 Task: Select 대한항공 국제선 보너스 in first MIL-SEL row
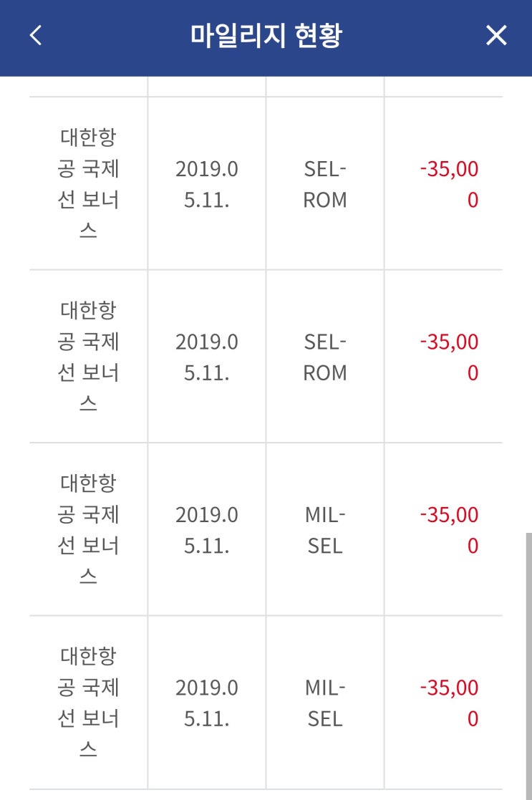(x=88, y=529)
